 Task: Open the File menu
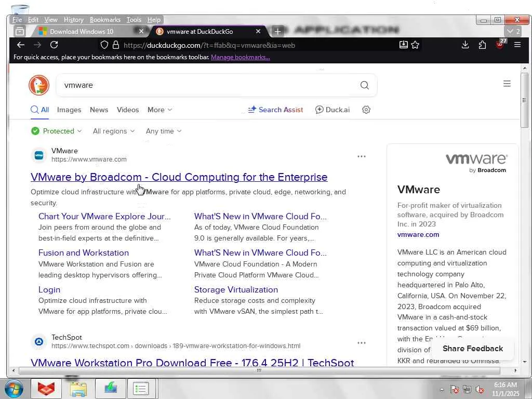click(17, 20)
